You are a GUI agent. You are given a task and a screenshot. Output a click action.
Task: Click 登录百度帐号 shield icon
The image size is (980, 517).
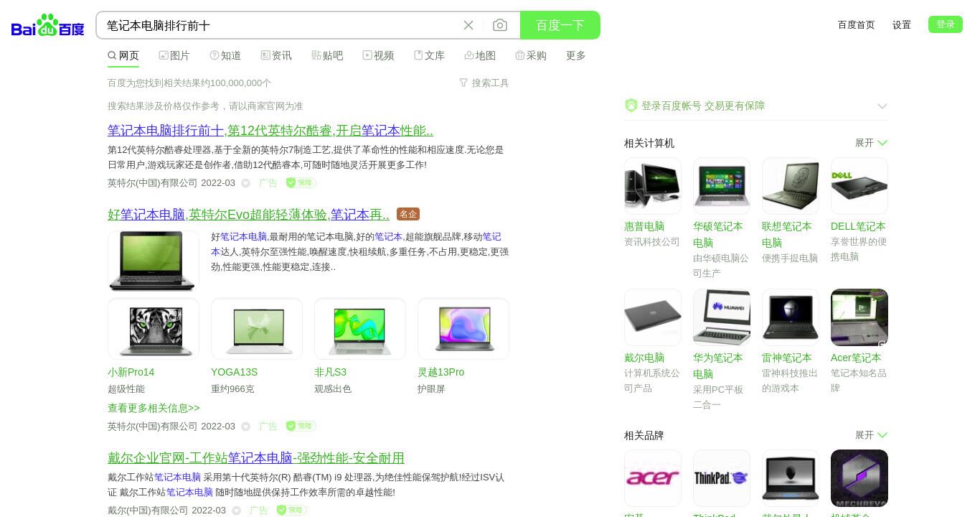click(631, 106)
